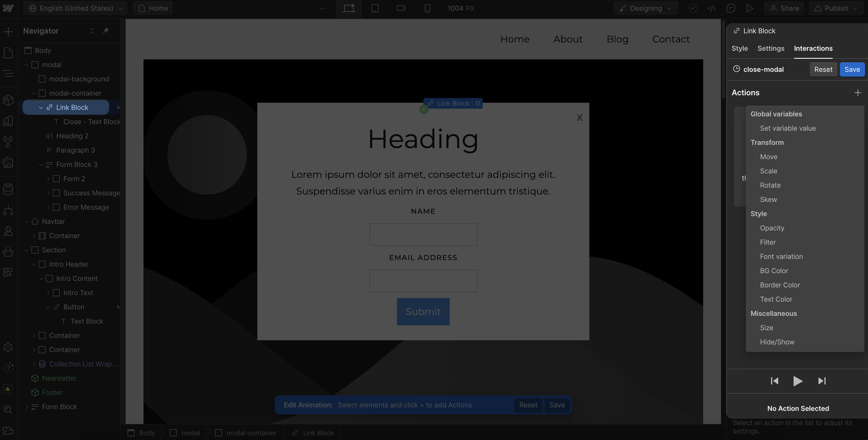Open the site Settings gear icon

(x=8, y=348)
